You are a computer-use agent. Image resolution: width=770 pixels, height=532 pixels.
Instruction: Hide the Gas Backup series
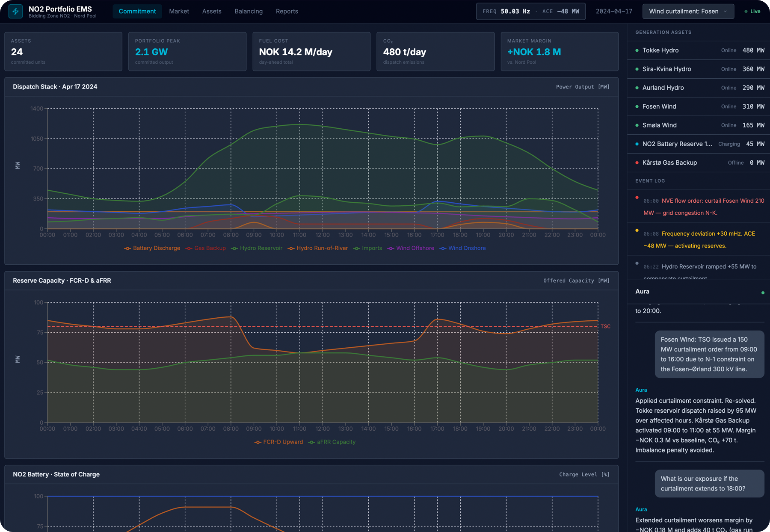pos(205,248)
